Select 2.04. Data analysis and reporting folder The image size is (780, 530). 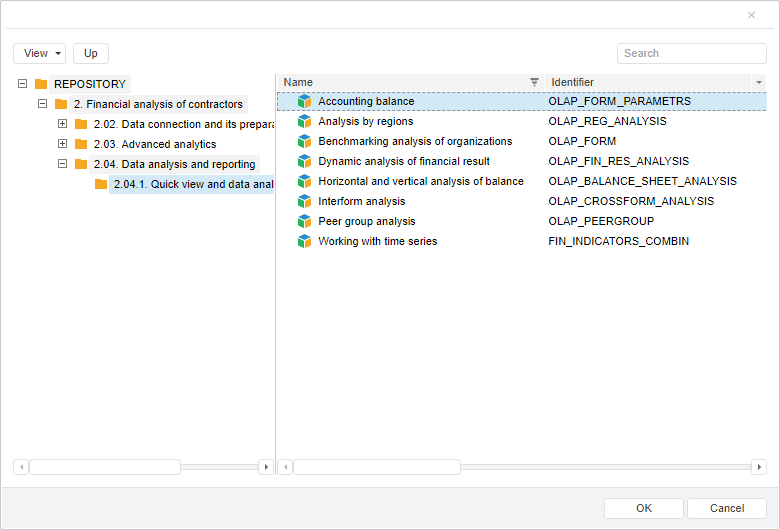(175, 164)
